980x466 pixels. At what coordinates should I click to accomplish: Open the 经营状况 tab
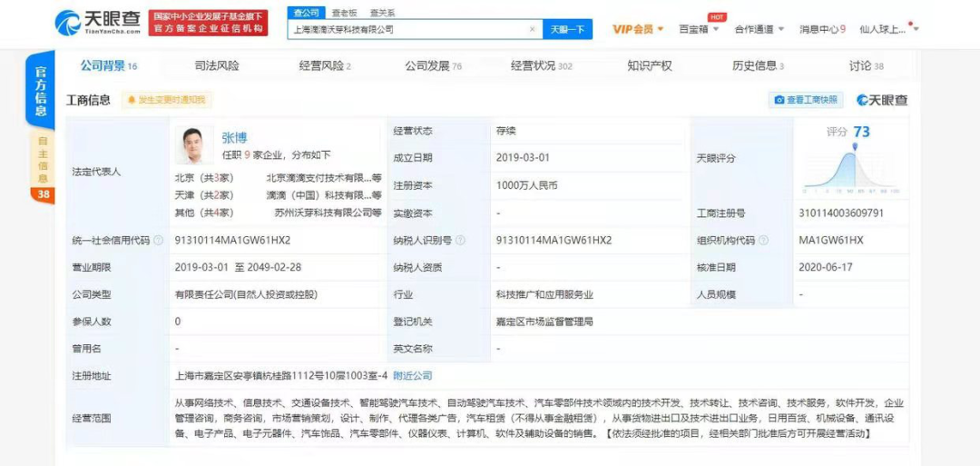tap(541, 65)
